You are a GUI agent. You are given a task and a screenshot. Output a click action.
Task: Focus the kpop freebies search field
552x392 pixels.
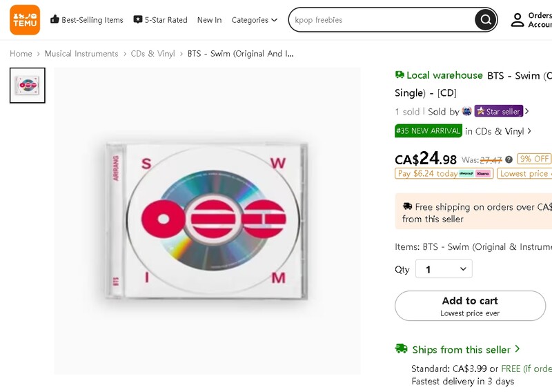382,20
